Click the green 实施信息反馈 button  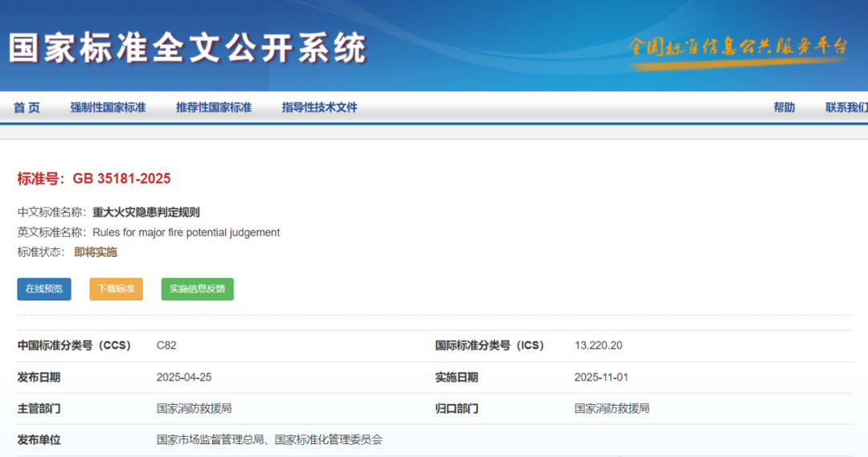point(197,289)
